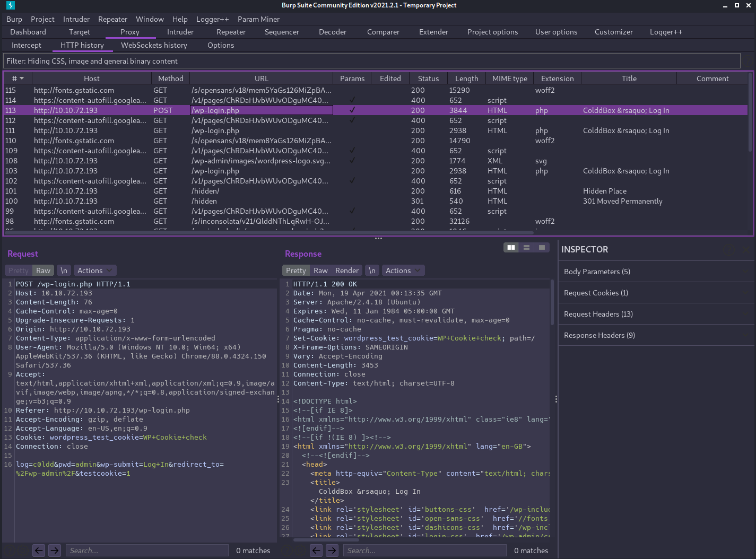The width and height of the screenshot is (756, 559).
Task: Open the User options tab
Action: (x=556, y=32)
